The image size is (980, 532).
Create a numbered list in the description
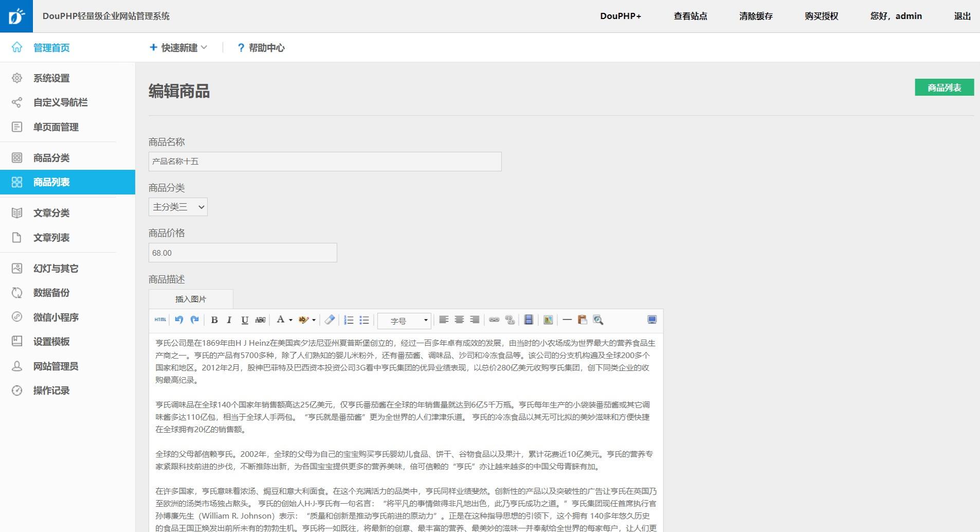(348, 320)
